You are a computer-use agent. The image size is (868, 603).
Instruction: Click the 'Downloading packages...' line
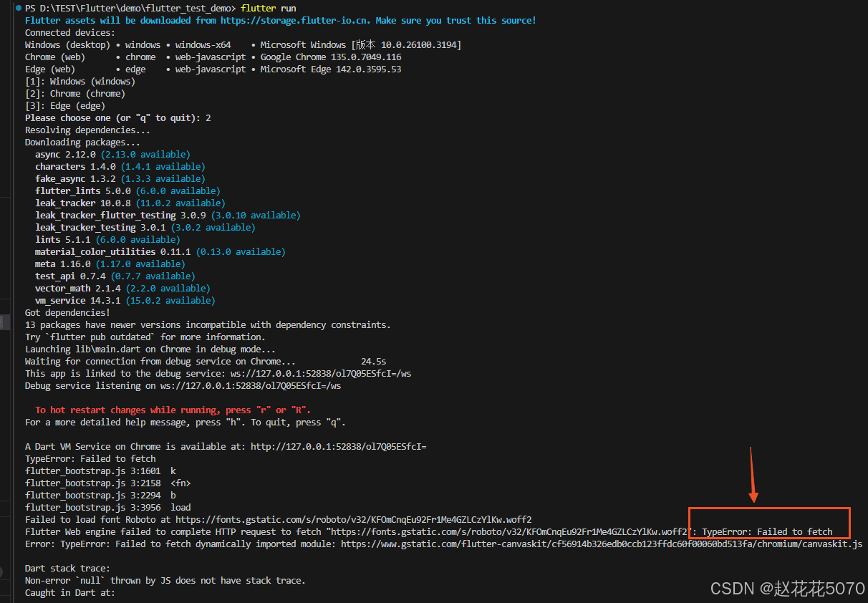point(82,142)
